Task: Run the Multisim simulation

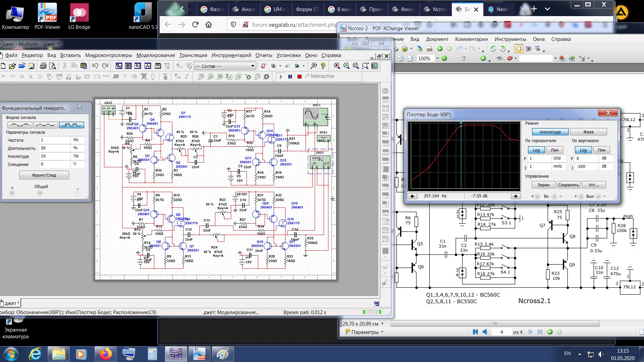Action: 281,76
